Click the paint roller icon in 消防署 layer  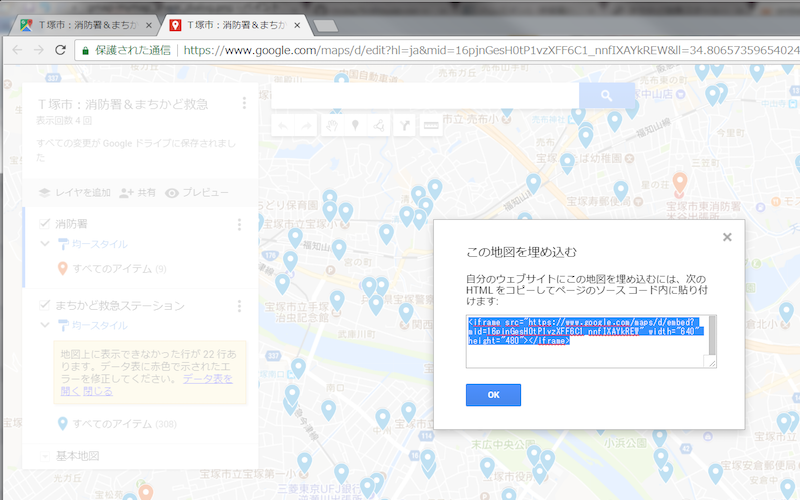(x=63, y=244)
